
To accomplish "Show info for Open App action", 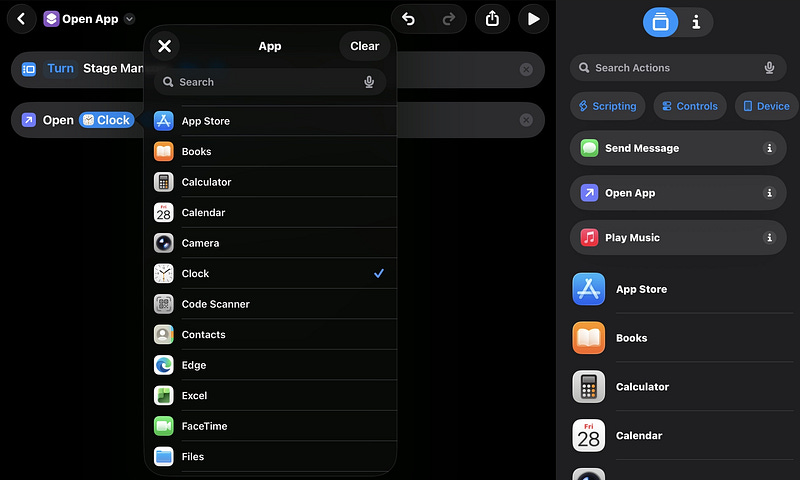I will tap(769, 193).
